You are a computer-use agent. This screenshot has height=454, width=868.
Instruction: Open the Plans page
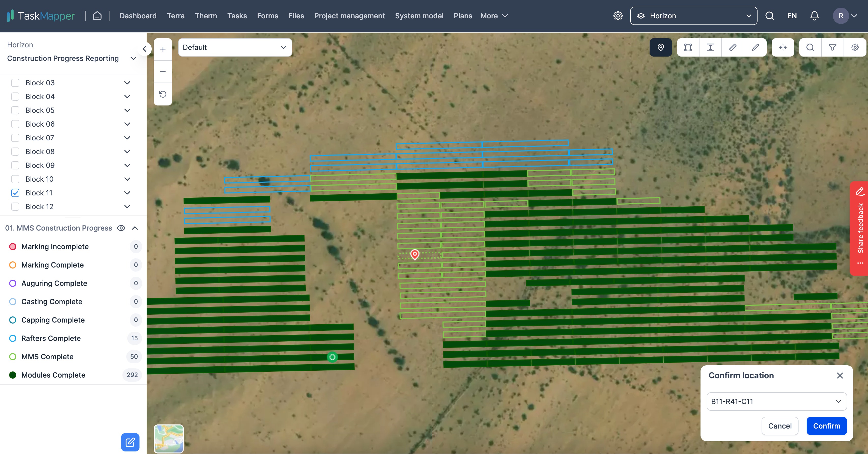pos(463,16)
